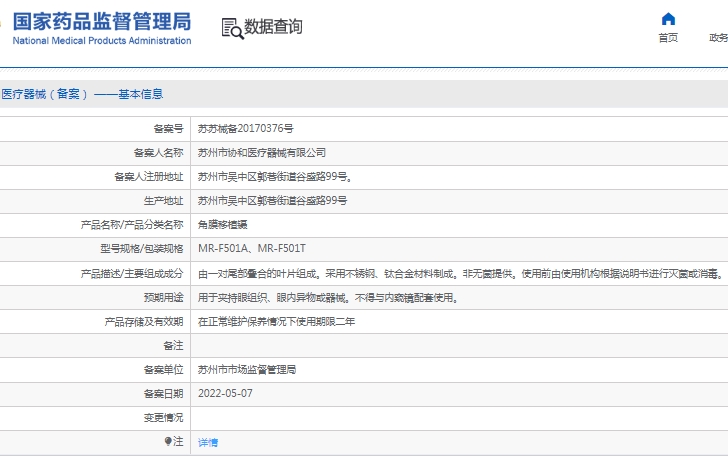Open the 国家药品监督管理局 logo link
The height and width of the screenshot is (459, 728).
tap(102, 22)
